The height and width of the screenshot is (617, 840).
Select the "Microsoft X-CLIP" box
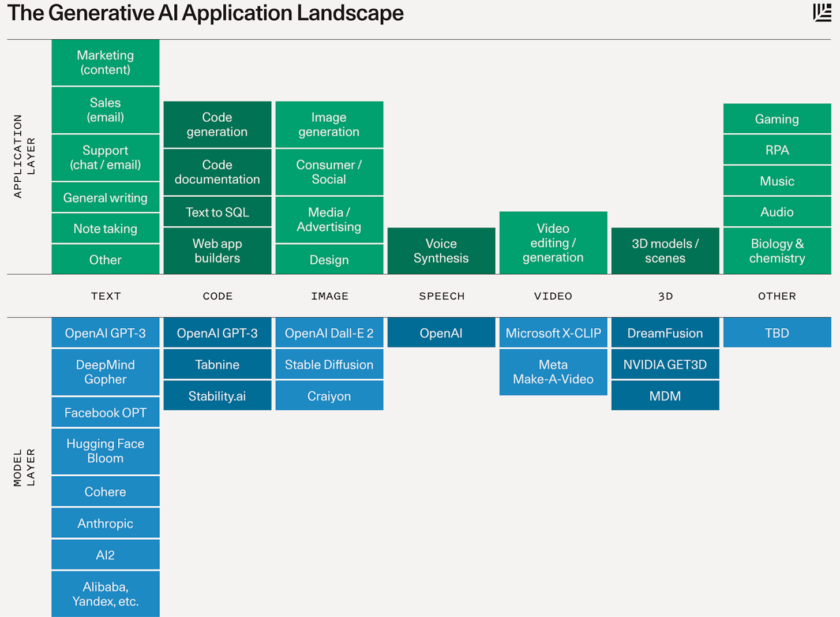point(553,332)
